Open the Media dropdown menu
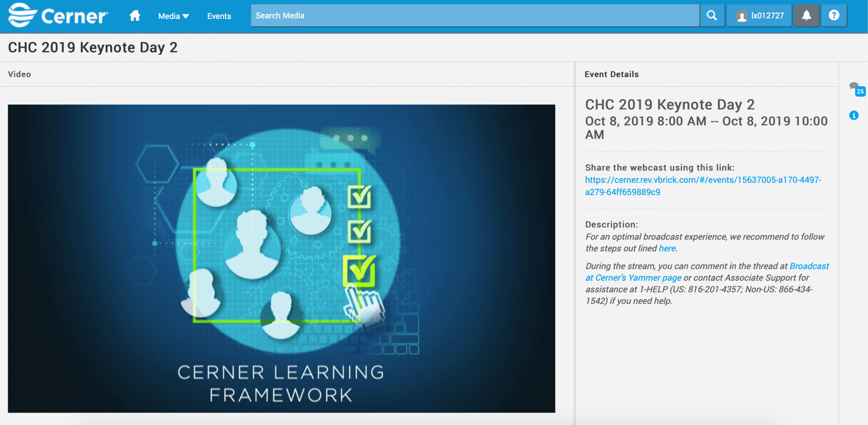The height and width of the screenshot is (425, 868). tap(174, 16)
